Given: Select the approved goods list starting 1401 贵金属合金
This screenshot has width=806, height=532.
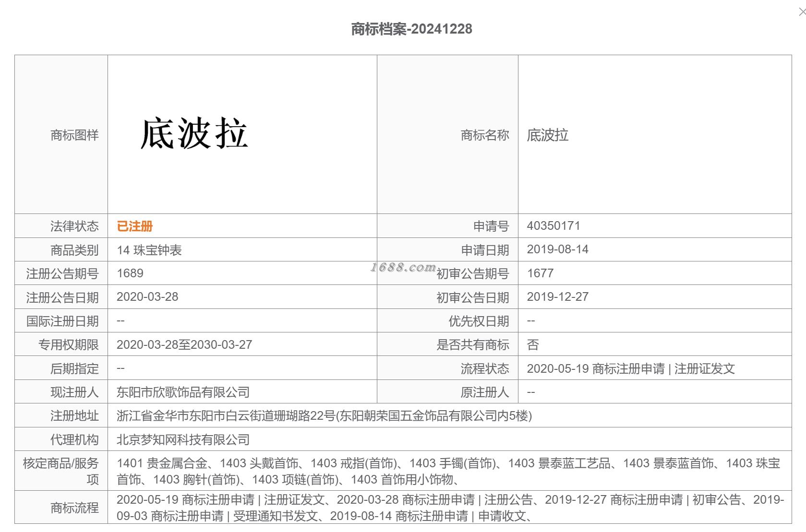Looking at the screenshot, I should click(448, 471).
